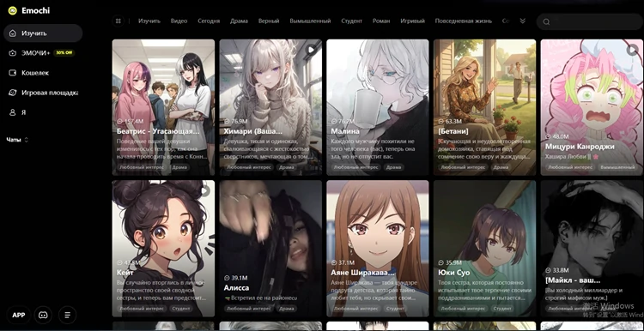
Task: Click the search input field
Action: pyautogui.click(x=590, y=21)
